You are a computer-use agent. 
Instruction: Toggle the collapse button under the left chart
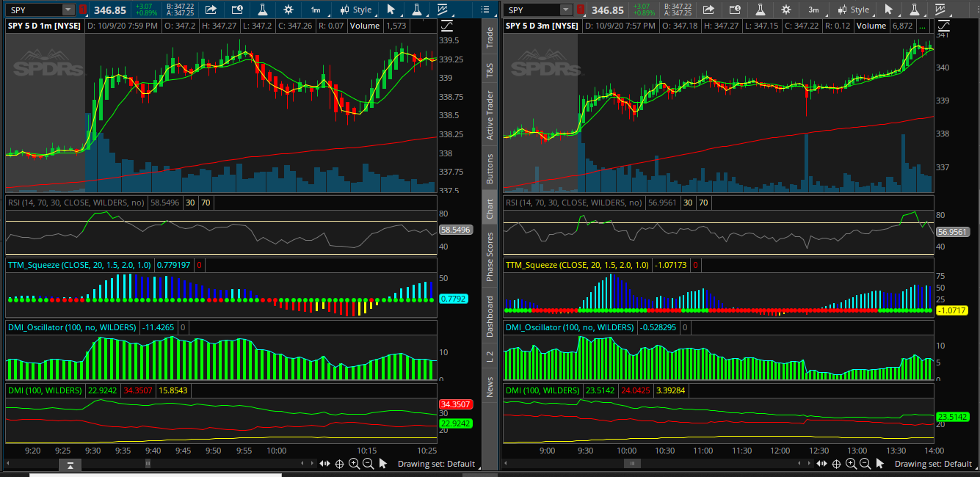70,465
